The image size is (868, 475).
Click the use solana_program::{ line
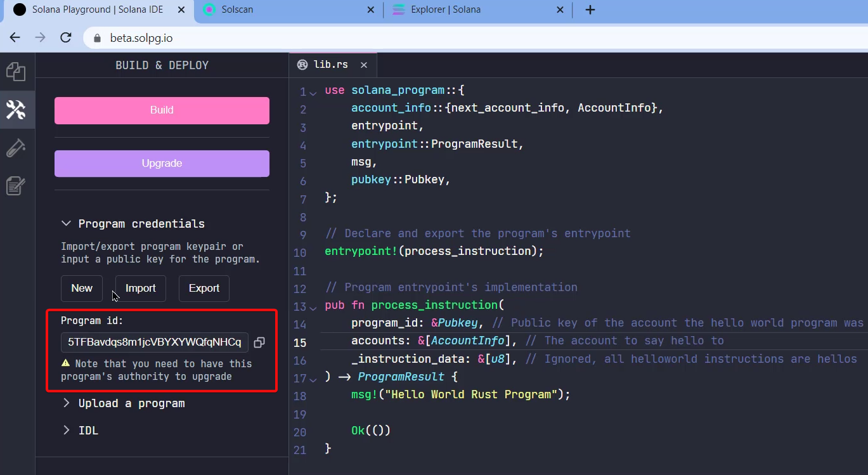(394, 90)
